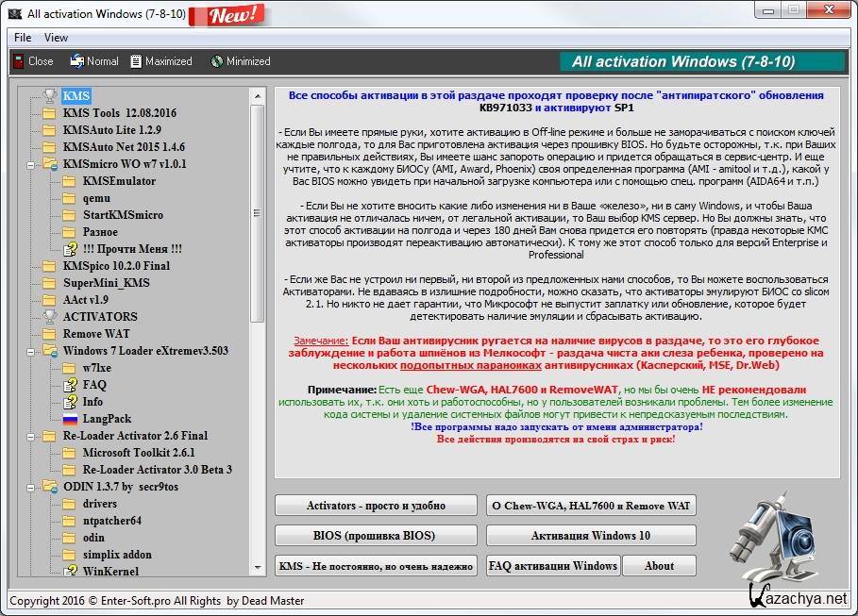Collapse the Re-Loader Activator 2.6 Final node
This screenshot has height=616, width=858.
29,436
